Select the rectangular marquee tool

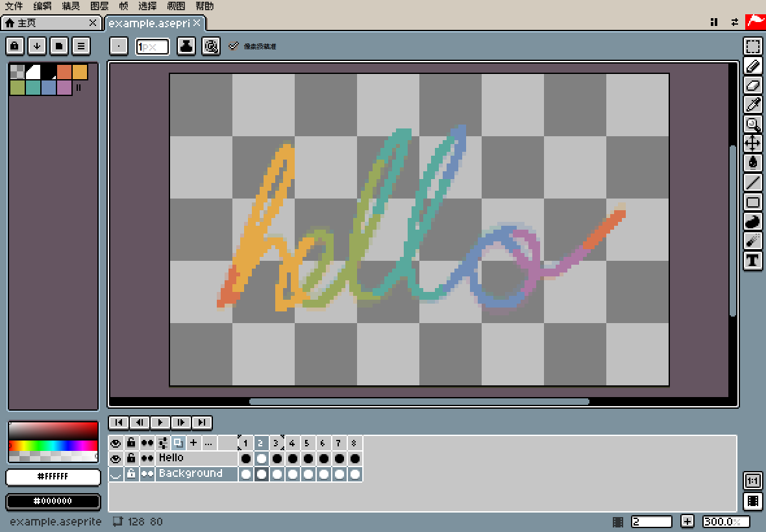click(753, 46)
